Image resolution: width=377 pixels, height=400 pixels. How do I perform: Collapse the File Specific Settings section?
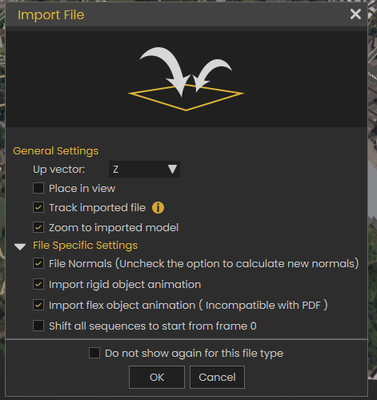click(x=20, y=247)
